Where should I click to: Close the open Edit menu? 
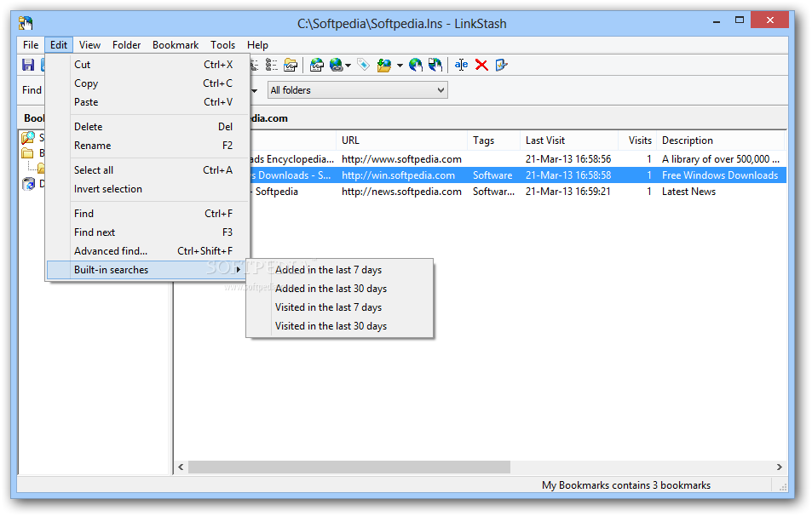point(59,45)
